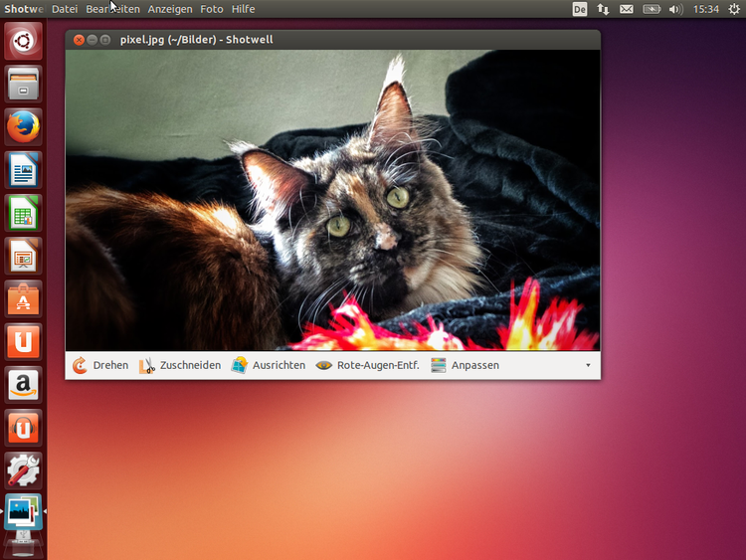Open the Ubuntu Dash home button

24,42
